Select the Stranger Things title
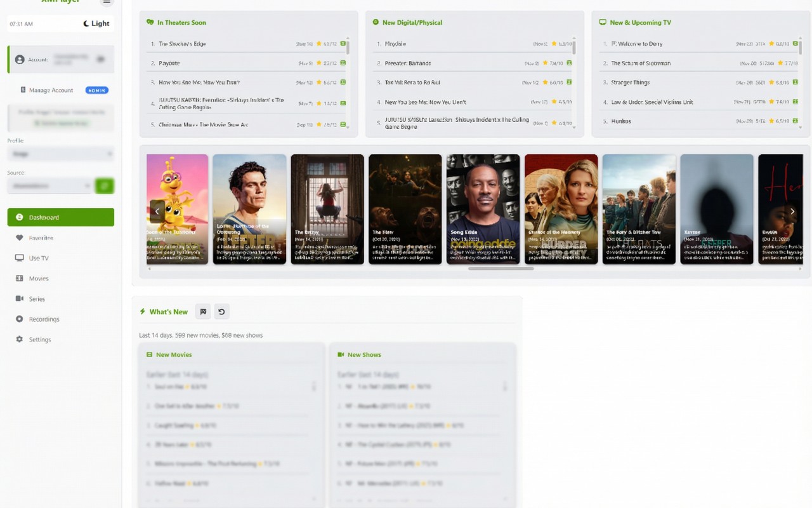Viewport: 812px width, 508px height. 630,83
